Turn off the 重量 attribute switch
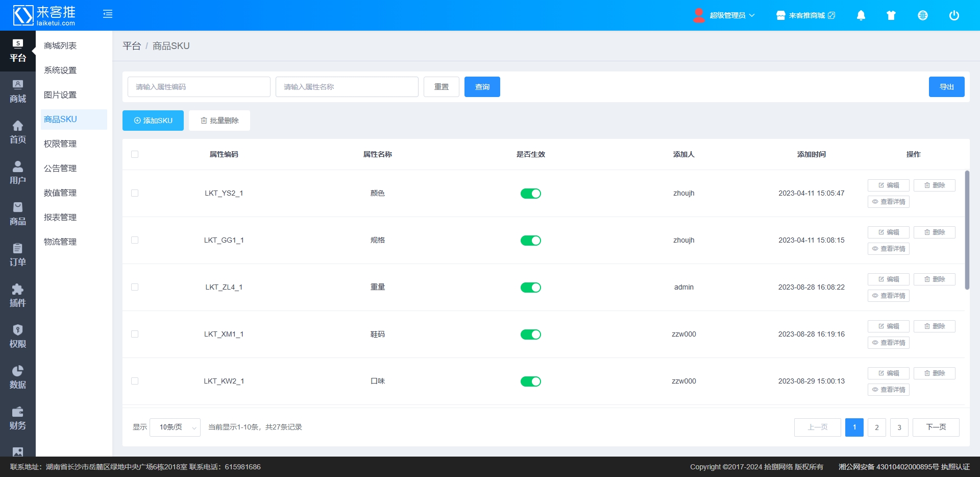This screenshot has width=980, height=477. point(530,288)
